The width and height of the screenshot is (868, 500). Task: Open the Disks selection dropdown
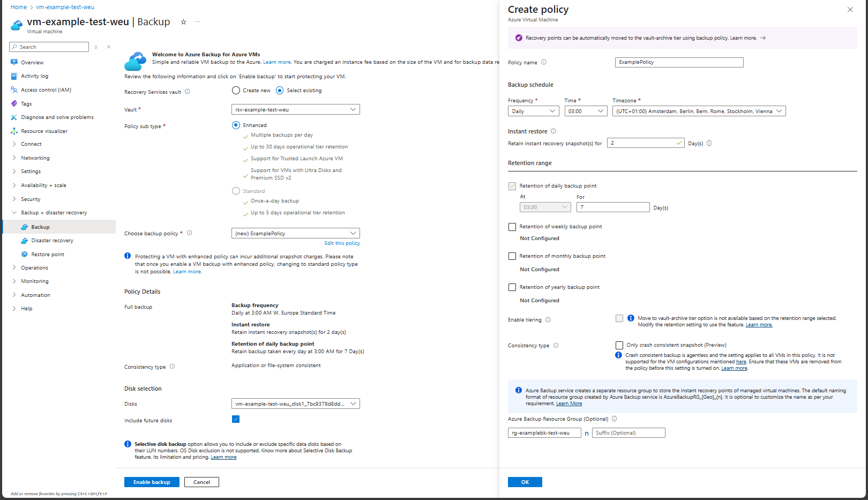pos(296,404)
